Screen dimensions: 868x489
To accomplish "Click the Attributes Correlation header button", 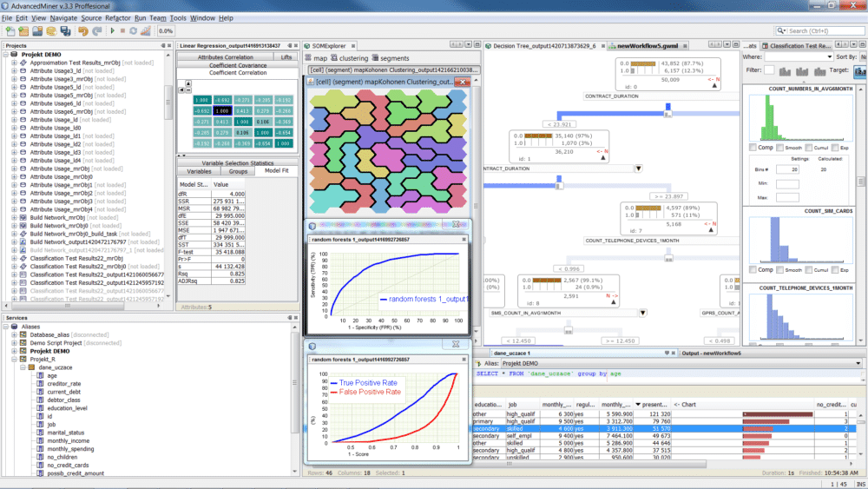I will [x=225, y=56].
